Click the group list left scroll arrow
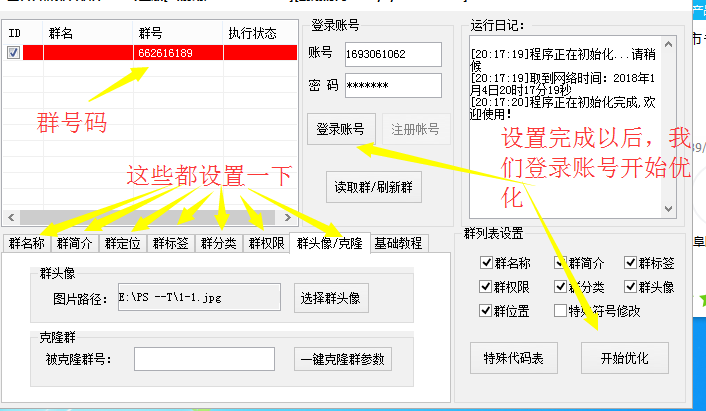Image resolution: width=706 pixels, height=411 pixels. (x=11, y=217)
